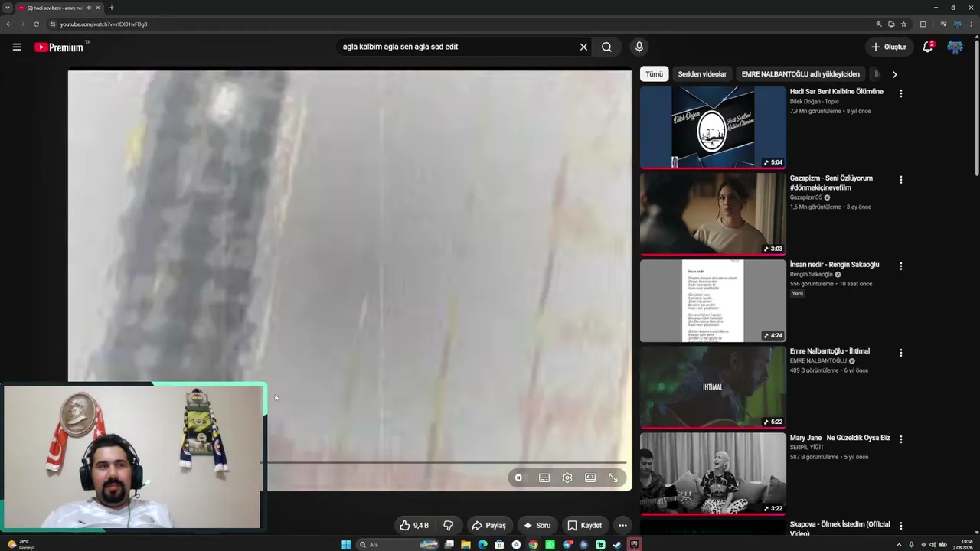Open the YouTube guide hamburger menu
Viewport: 980px width, 551px height.
click(x=17, y=47)
